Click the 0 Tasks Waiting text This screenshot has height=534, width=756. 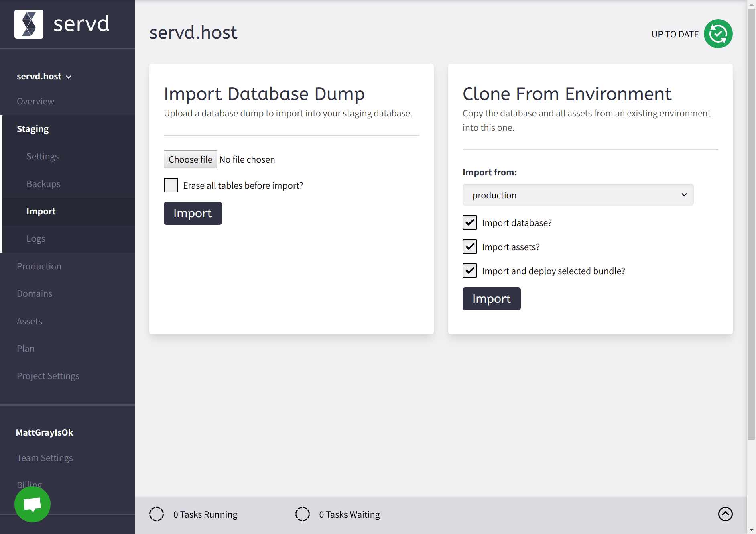pos(350,514)
